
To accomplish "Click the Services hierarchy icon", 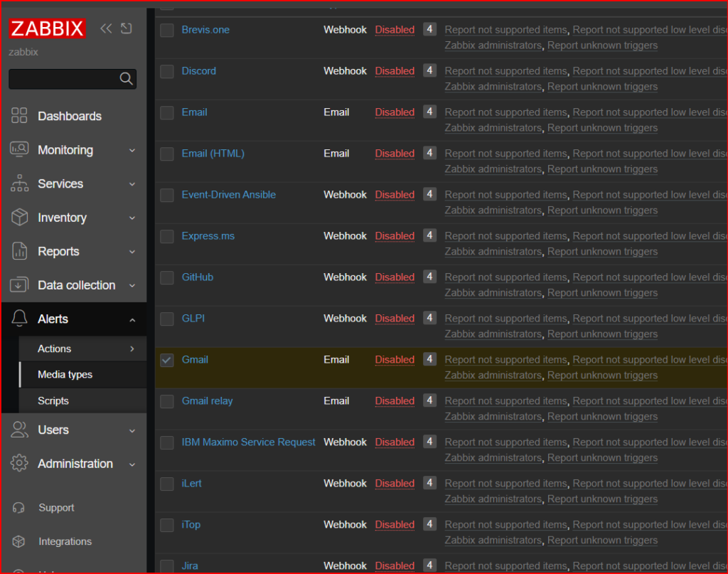I will tap(19, 184).
